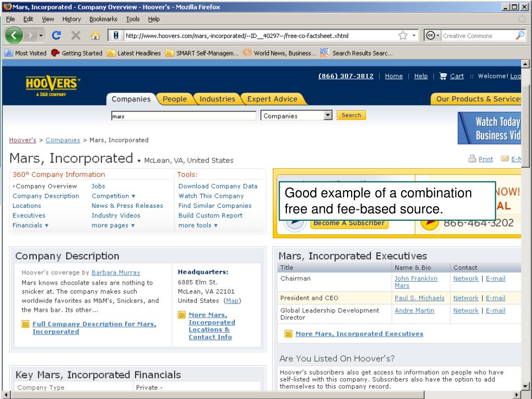Open the Search Results bookmark

click(x=356, y=54)
